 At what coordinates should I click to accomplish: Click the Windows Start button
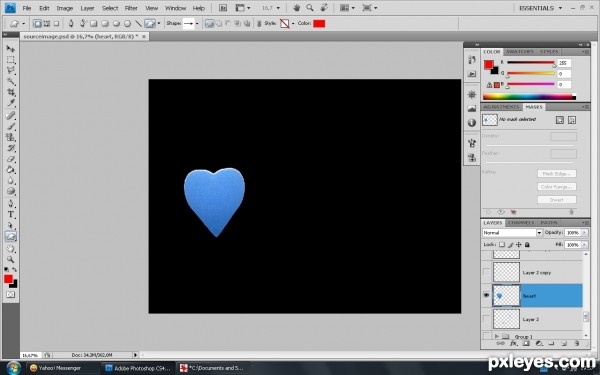click(13, 368)
